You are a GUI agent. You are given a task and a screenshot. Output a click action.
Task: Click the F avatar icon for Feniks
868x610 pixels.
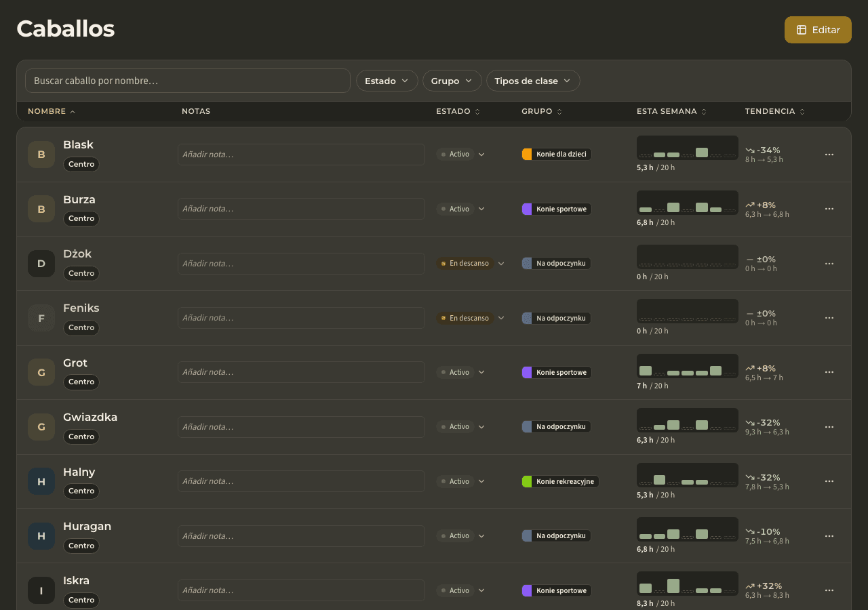[x=41, y=318]
